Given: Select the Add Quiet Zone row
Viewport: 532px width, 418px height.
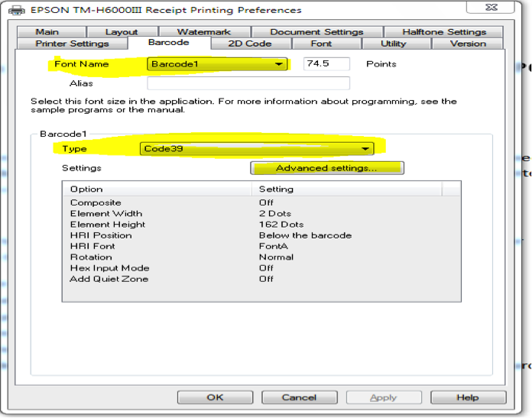Looking at the screenshot, I should 261,279.
